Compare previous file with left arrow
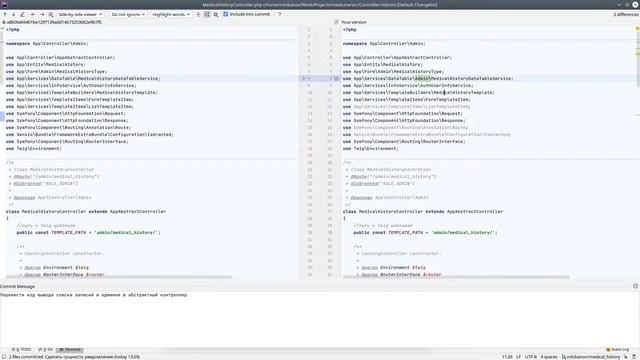 33,14
